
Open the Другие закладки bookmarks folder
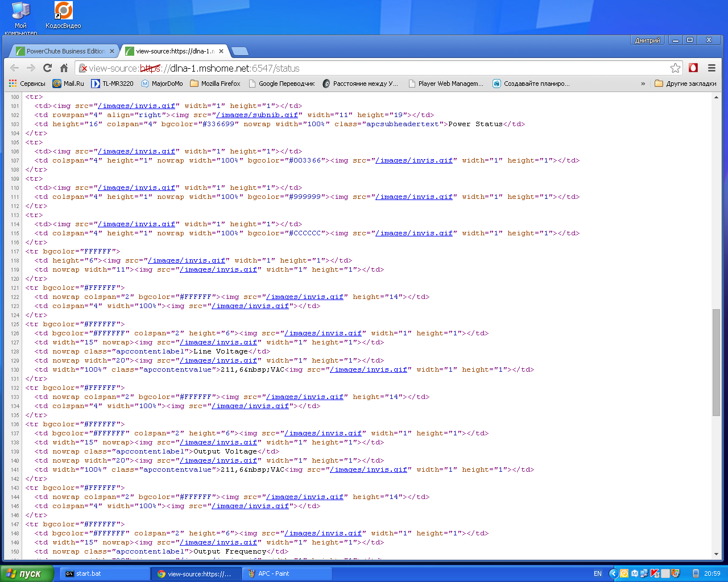pos(685,84)
